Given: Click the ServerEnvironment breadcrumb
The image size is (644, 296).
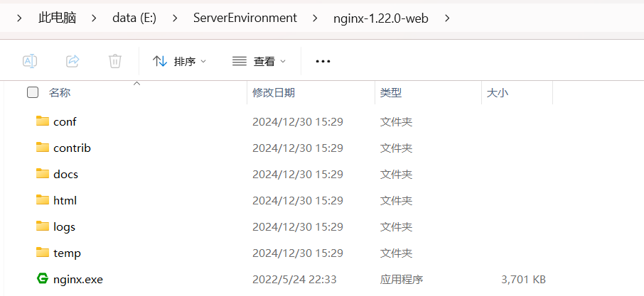Looking at the screenshot, I should pos(245,18).
